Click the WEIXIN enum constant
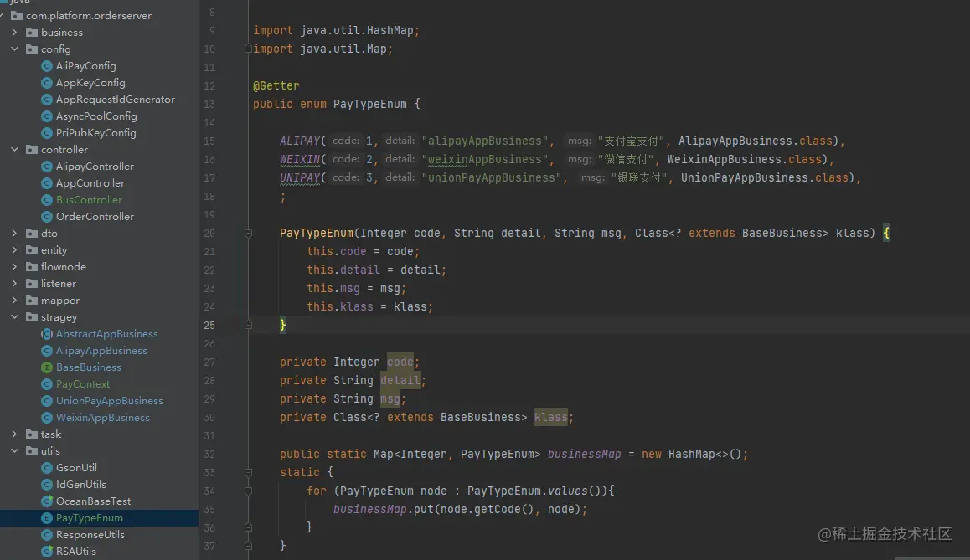Viewport: 970px width, 560px height. click(299, 160)
